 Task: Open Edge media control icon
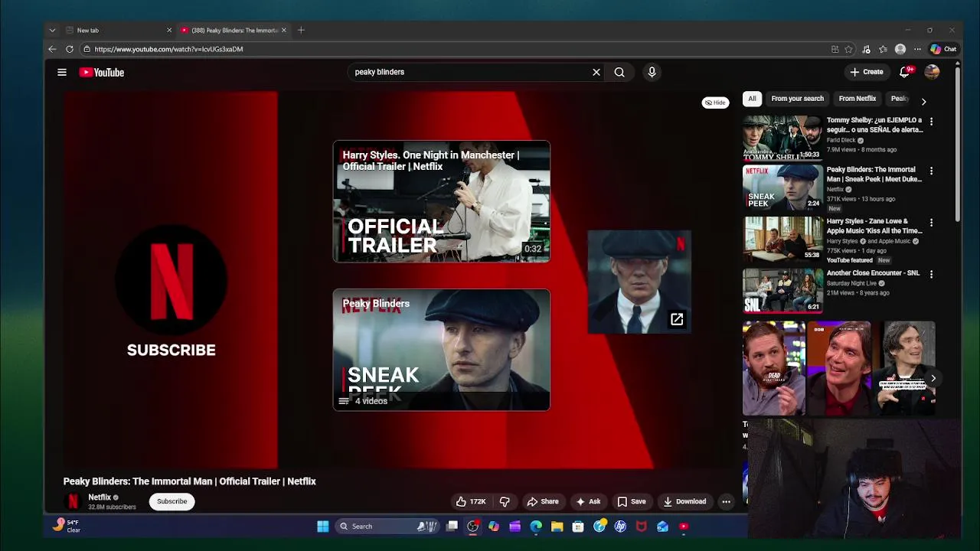866,49
